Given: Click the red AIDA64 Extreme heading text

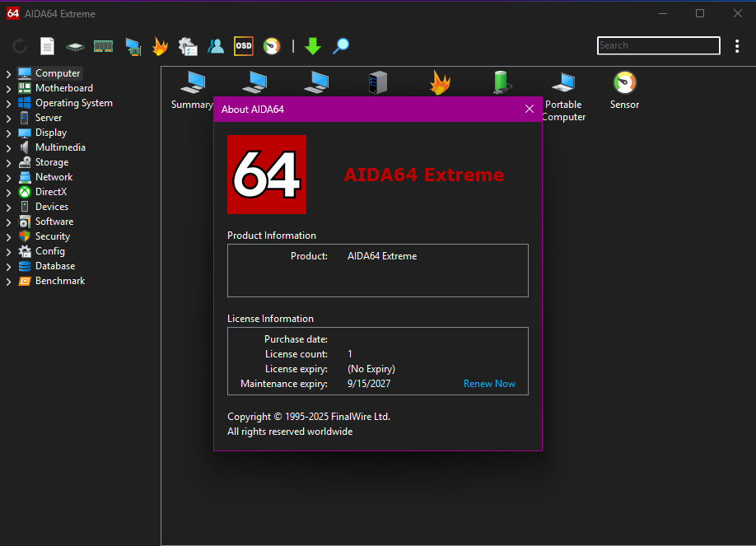Looking at the screenshot, I should (424, 175).
